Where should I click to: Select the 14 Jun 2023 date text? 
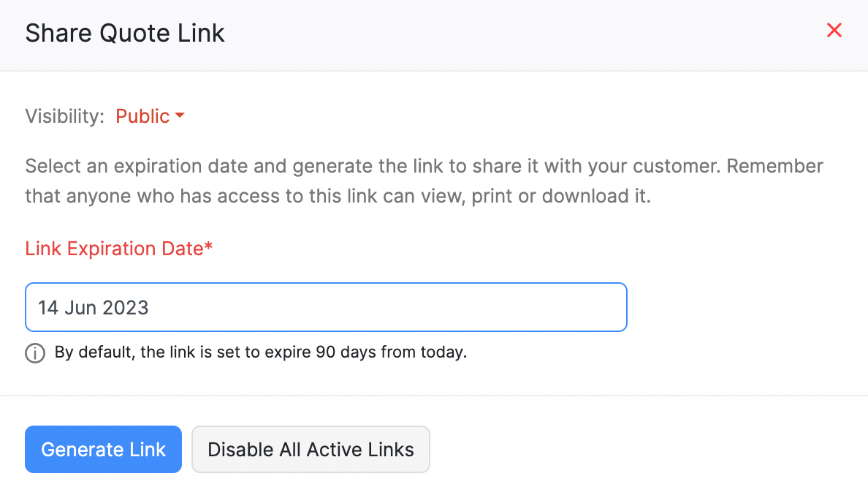tap(94, 307)
